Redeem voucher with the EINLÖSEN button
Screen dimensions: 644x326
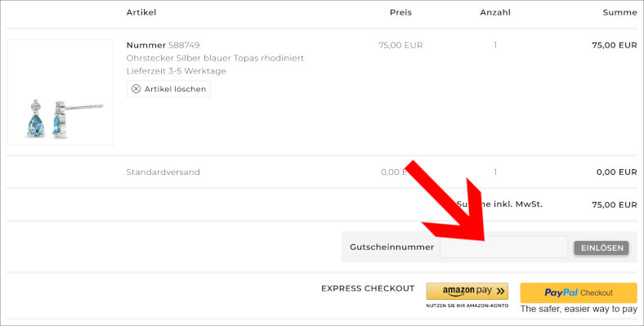pyautogui.click(x=602, y=248)
